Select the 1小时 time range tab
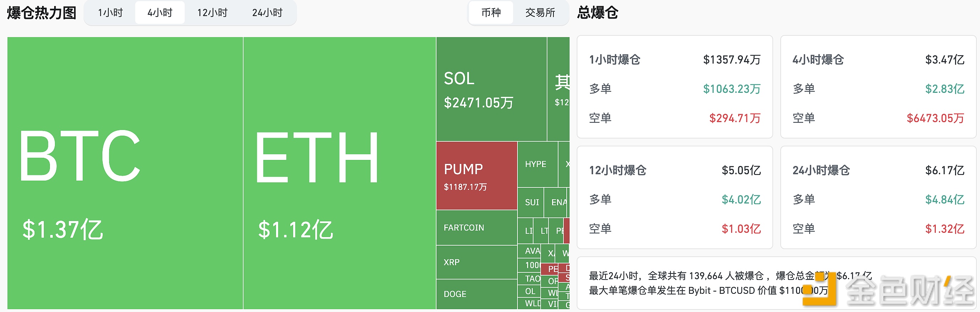980x312 pixels. (x=110, y=13)
